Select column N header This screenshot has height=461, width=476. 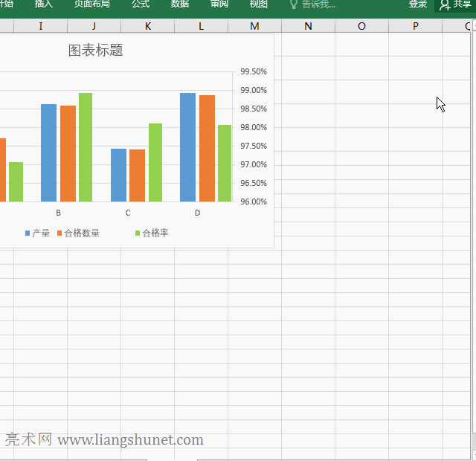coord(308,27)
